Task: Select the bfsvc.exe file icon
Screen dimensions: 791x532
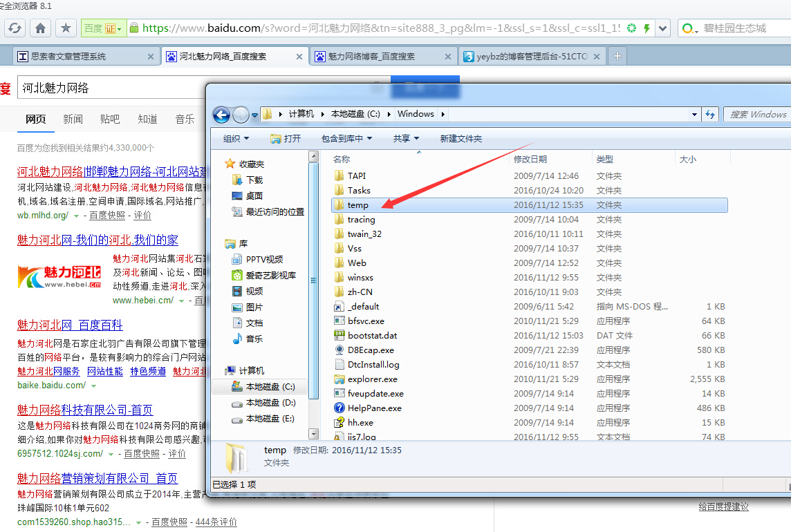Action: click(339, 321)
